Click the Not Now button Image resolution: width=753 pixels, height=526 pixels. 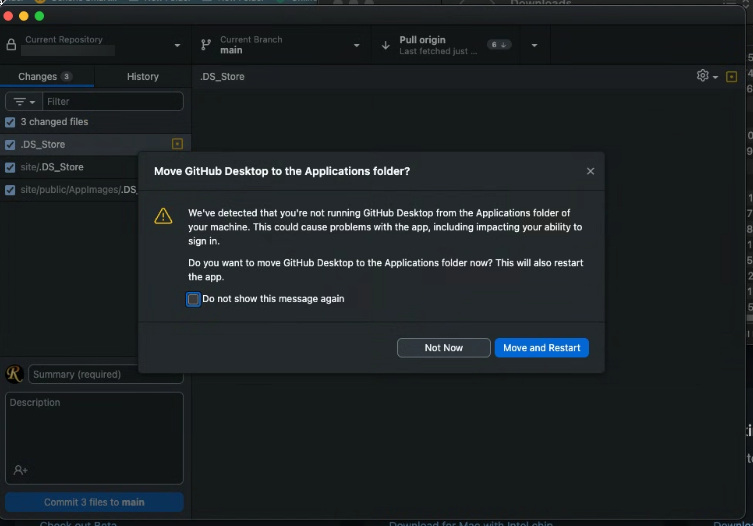click(444, 348)
